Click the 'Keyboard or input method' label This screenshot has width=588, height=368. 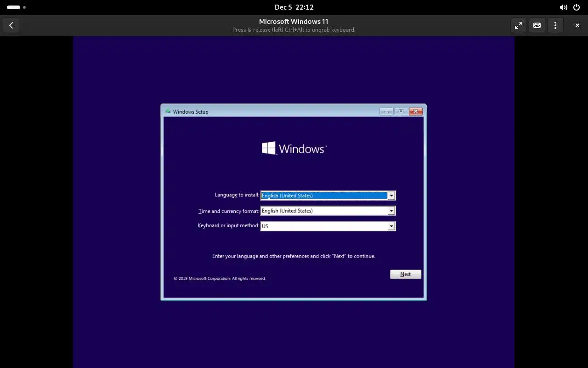tap(228, 225)
